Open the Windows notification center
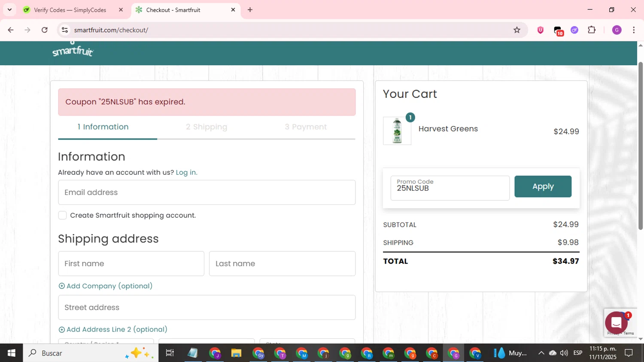The height and width of the screenshot is (362, 644). click(x=629, y=353)
